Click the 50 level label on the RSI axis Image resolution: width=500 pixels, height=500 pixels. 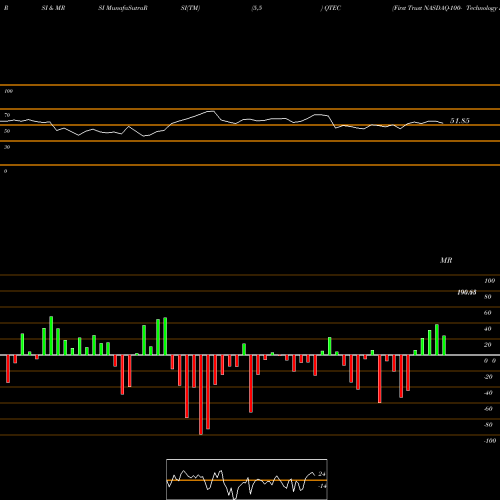[x=7, y=131]
